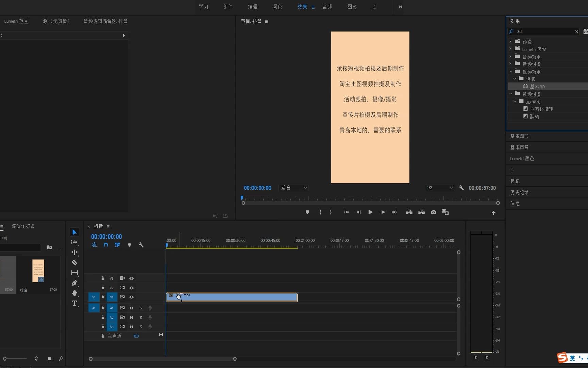Screen dimensions: 588x368
Task: Open the 1/2 playback resolution dropdown
Action: [440, 188]
